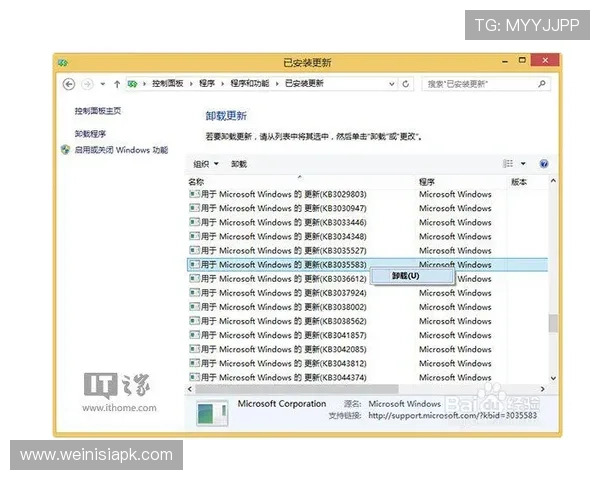
Task: Expand address bar history dropdown
Action: (391, 84)
